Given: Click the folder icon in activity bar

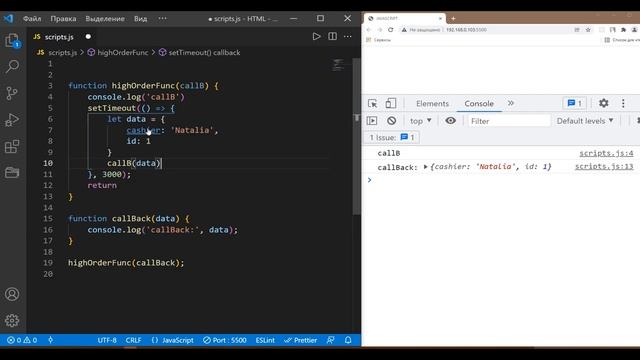Looking at the screenshot, I should coord(12,173).
